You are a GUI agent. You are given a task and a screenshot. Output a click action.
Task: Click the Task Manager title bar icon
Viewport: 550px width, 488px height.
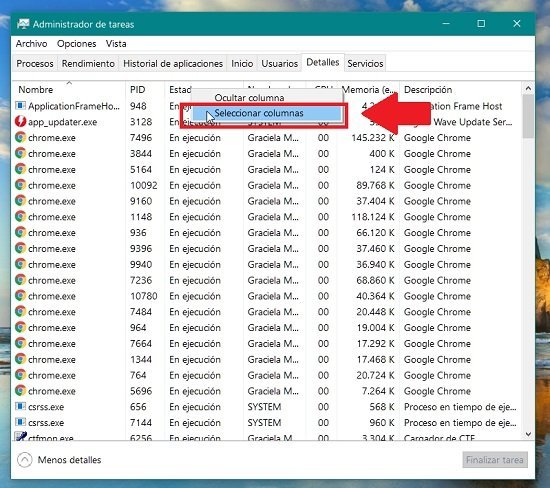click(23, 24)
